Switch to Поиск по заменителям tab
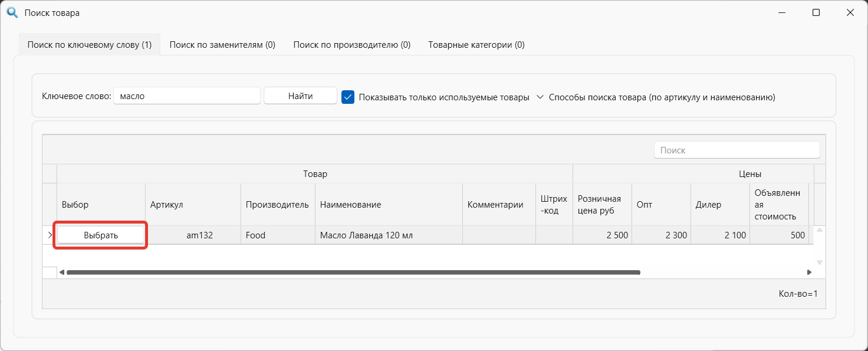The image size is (868, 351). [222, 45]
